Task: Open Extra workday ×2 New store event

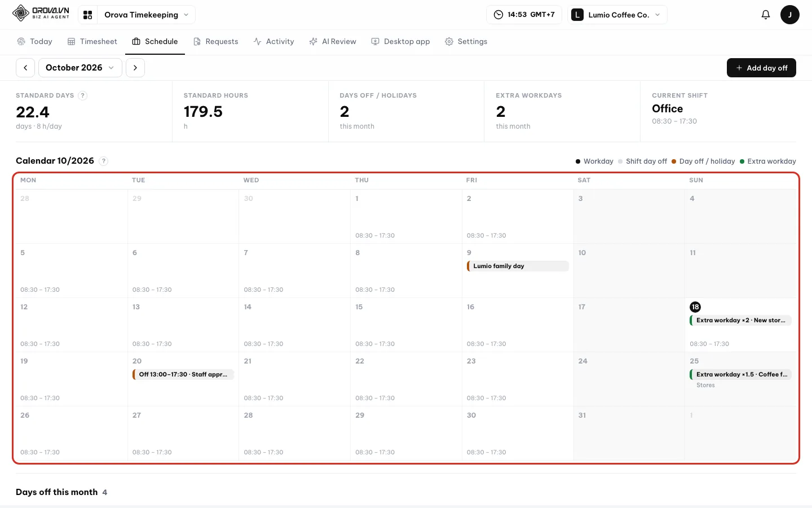Action: [x=740, y=320]
